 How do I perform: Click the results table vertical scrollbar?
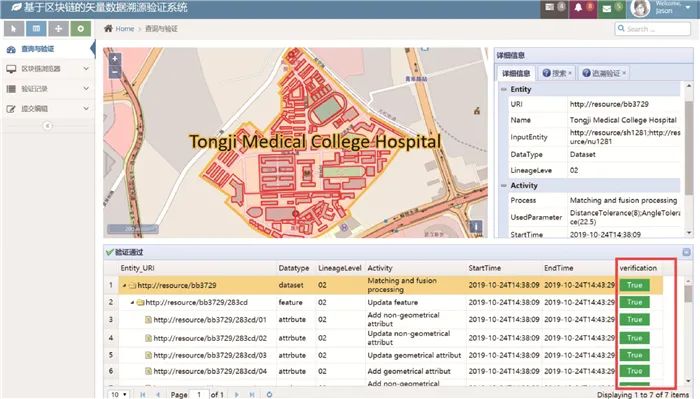click(688, 295)
